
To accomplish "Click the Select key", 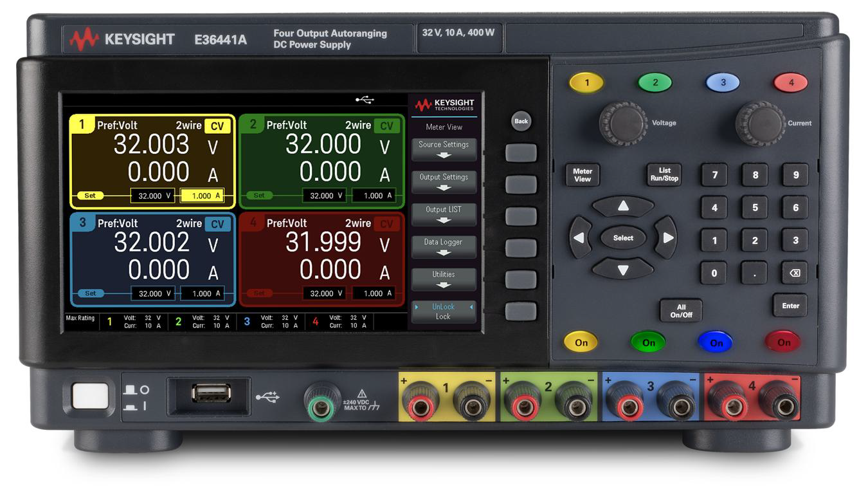I will [x=623, y=238].
